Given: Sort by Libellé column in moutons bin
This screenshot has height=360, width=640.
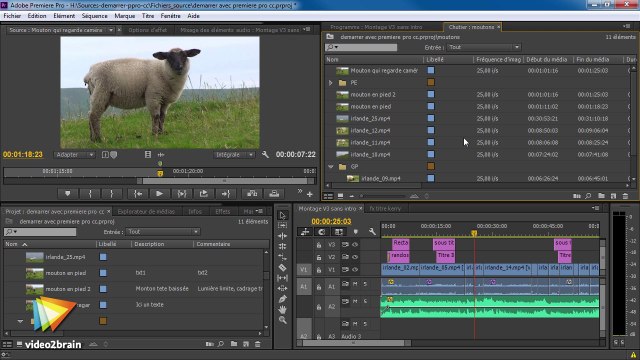Looking at the screenshot, I should pyautogui.click(x=435, y=60).
